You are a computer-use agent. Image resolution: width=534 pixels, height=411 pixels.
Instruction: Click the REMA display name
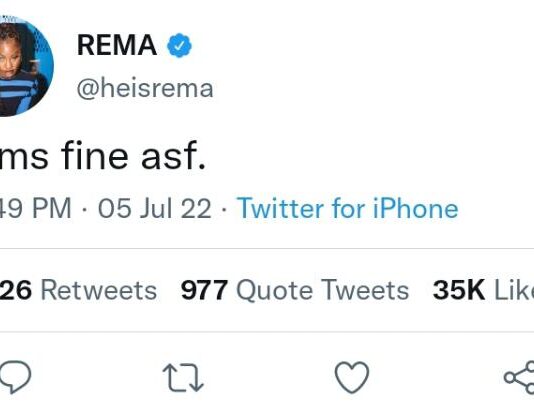coord(117,45)
